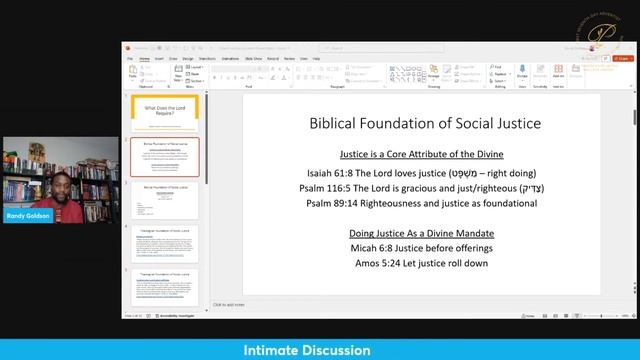Click the 'Psalm 89:14 Righteousness and justice' line
640x360 pixels.
[x=422, y=203]
